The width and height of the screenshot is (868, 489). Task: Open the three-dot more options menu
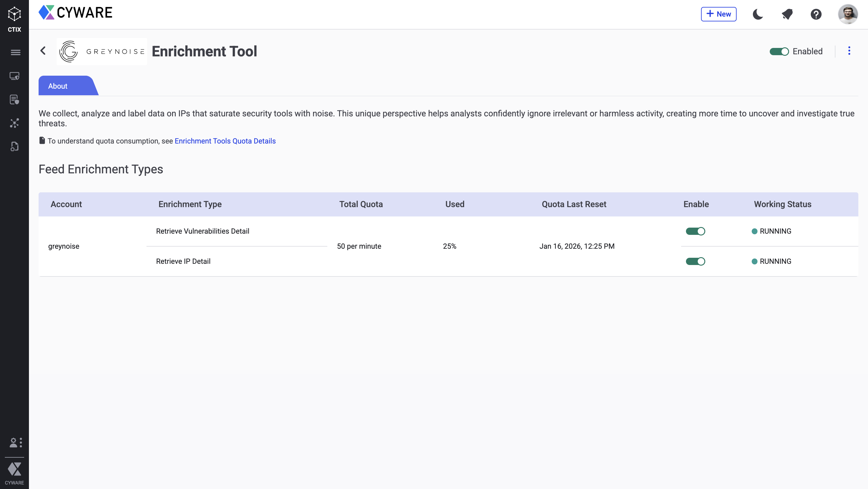click(x=849, y=51)
